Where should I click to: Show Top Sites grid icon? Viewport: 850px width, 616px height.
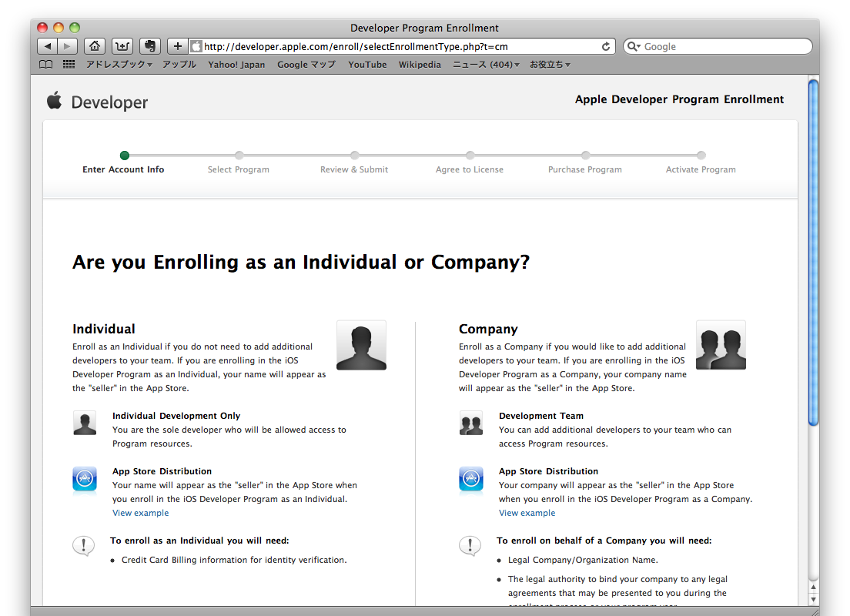click(69, 65)
